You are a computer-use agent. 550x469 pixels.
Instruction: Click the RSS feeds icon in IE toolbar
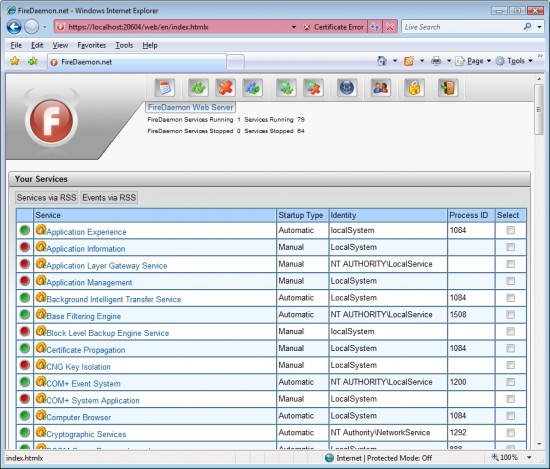[409, 61]
